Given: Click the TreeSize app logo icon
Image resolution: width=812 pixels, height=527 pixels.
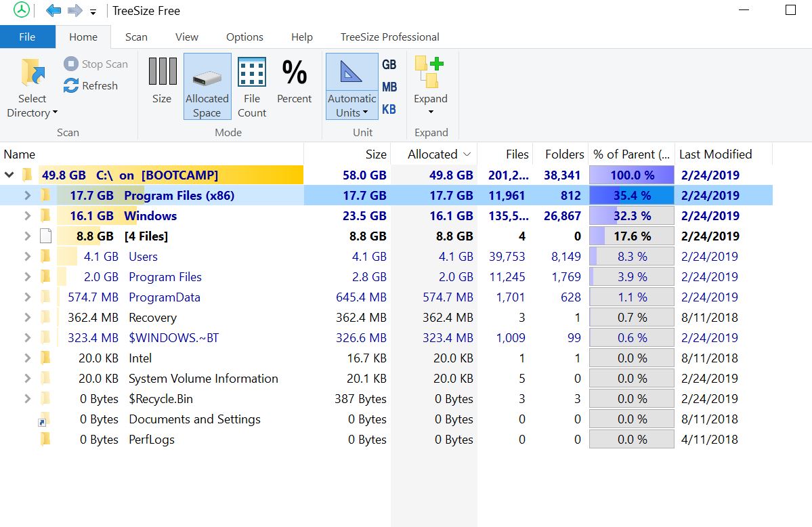Looking at the screenshot, I should [x=22, y=10].
